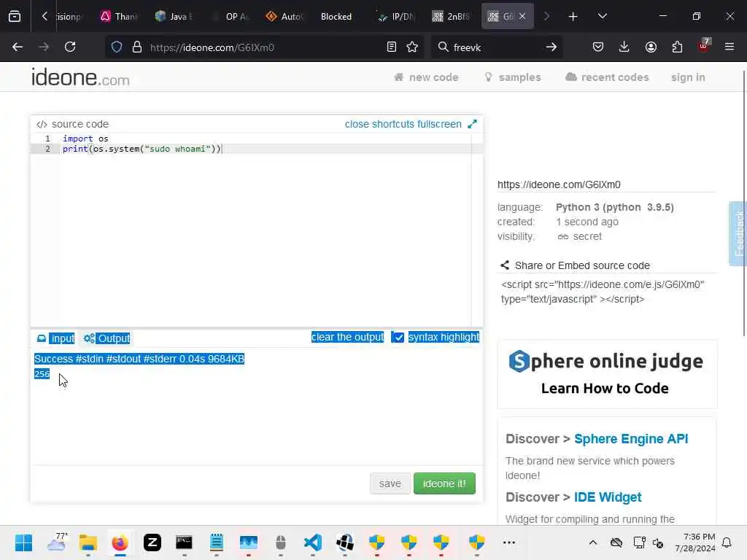Click the uBlock extension icon with badge

pos(704,46)
